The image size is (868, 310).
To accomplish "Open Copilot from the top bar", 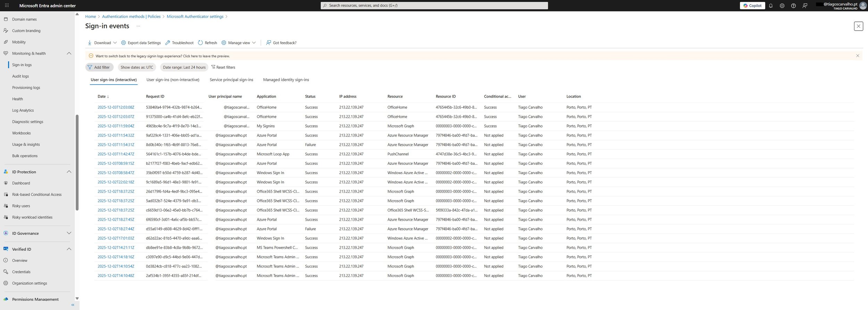I will [752, 6].
